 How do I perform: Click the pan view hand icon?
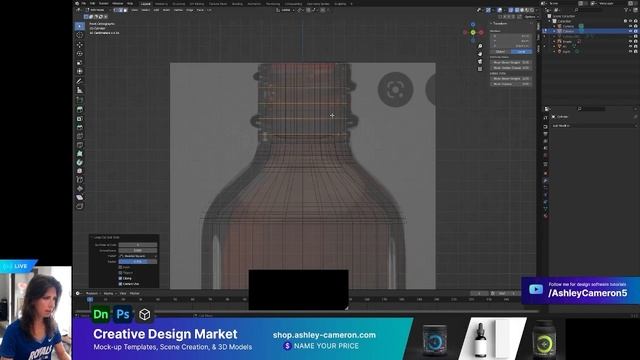[480, 53]
